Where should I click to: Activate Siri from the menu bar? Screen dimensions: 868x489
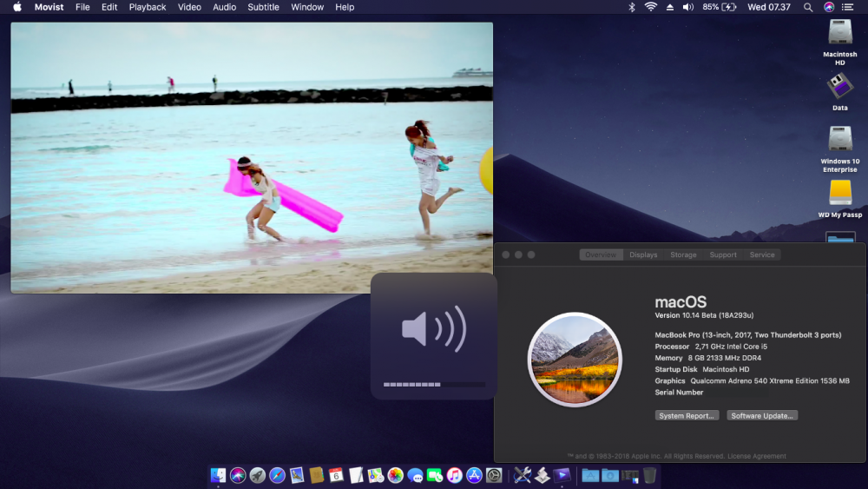pos(829,7)
